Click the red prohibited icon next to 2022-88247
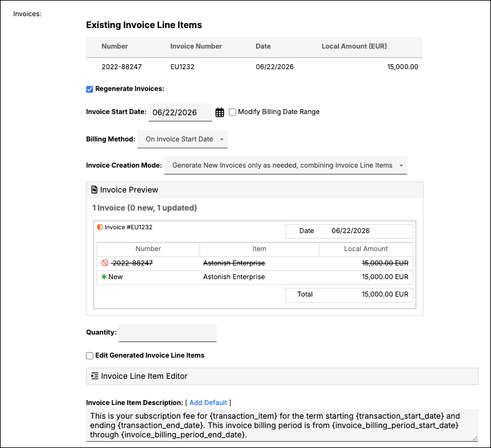 click(105, 263)
